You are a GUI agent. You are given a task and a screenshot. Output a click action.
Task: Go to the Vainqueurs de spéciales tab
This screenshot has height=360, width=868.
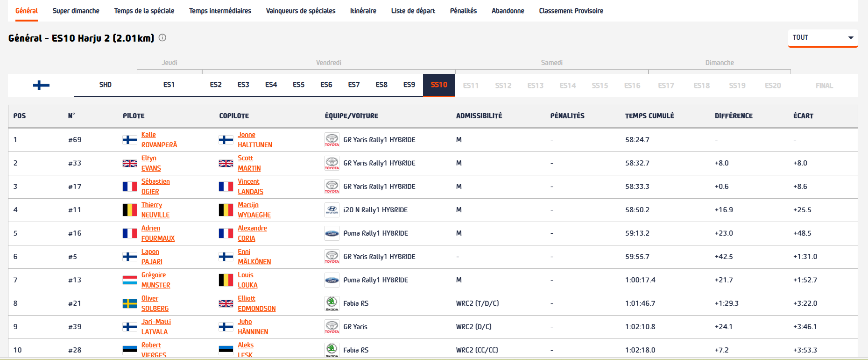301,11
